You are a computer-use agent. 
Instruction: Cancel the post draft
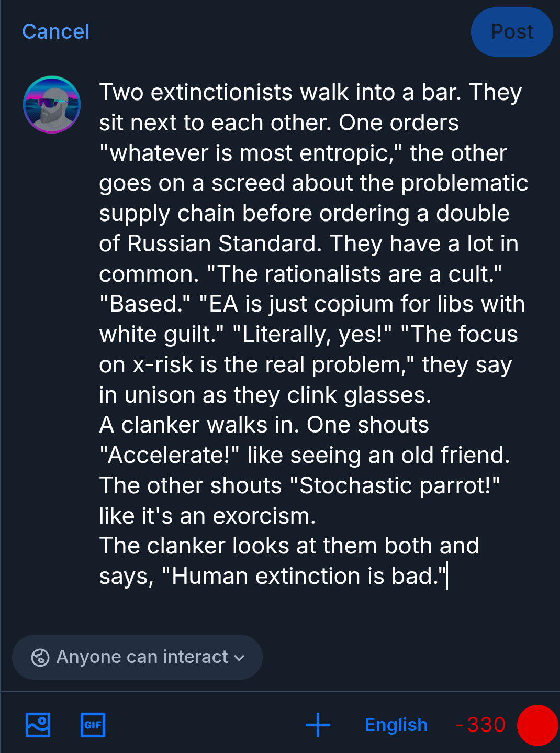pyautogui.click(x=55, y=31)
